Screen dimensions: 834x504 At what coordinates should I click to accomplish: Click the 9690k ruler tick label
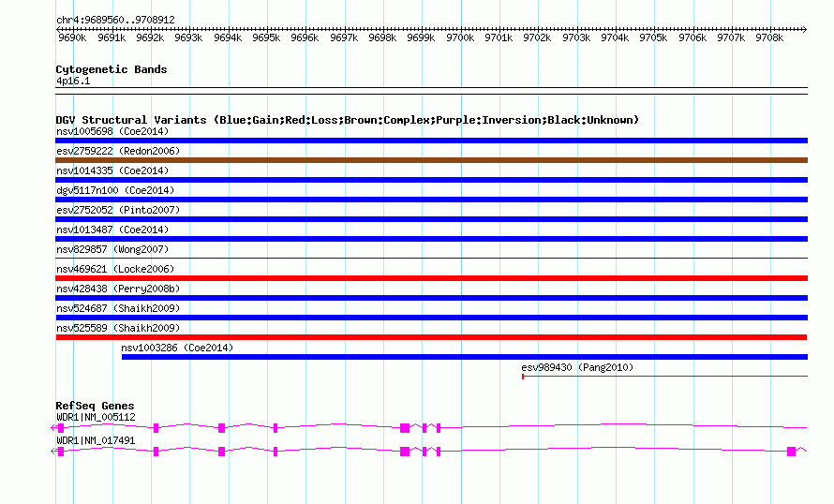72,37
